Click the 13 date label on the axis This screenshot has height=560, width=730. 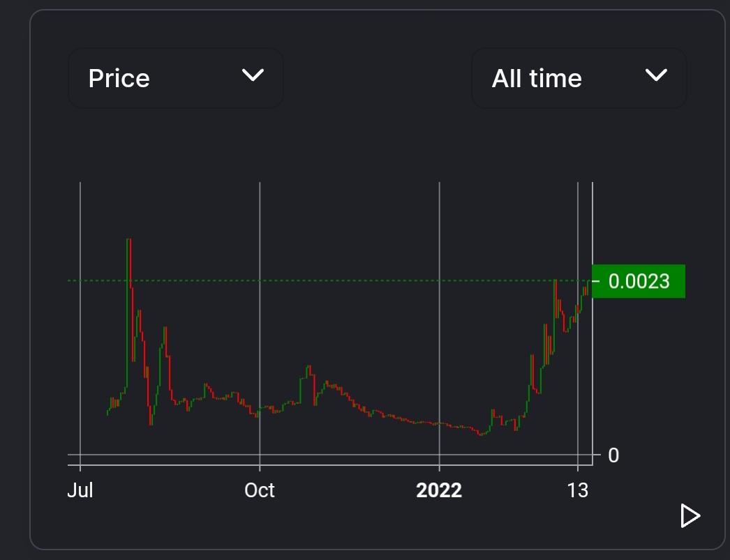click(x=579, y=490)
